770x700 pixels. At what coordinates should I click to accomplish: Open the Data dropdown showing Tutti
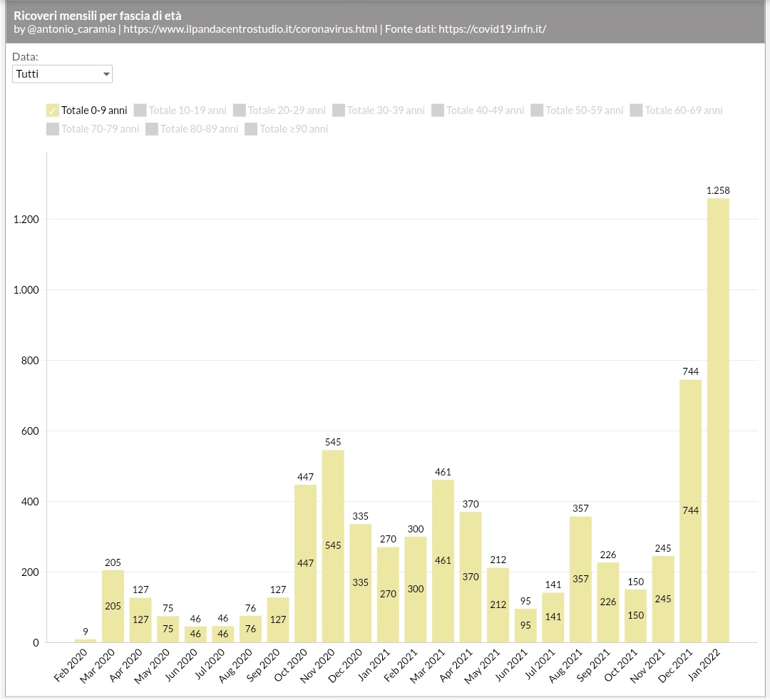62,74
